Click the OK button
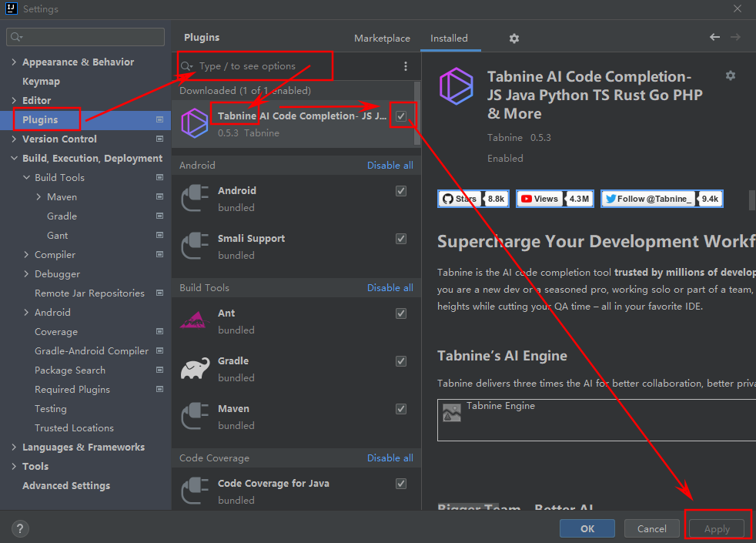The height and width of the screenshot is (543, 756). 587,528
